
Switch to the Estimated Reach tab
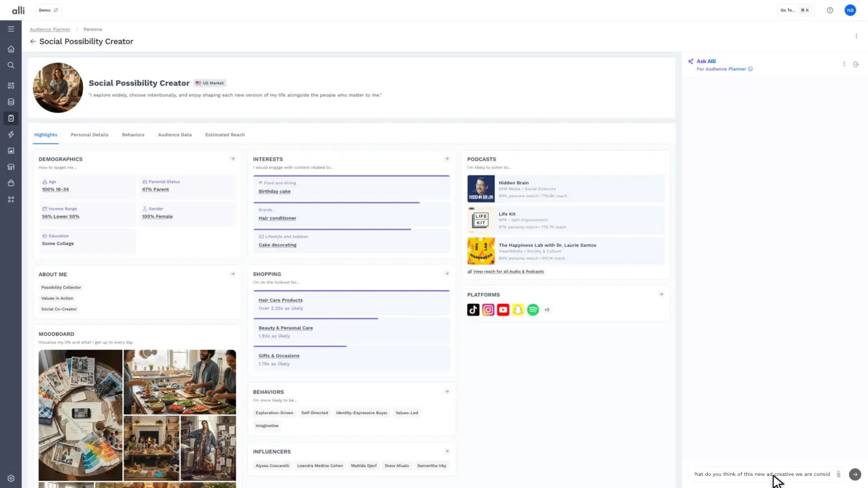click(225, 135)
